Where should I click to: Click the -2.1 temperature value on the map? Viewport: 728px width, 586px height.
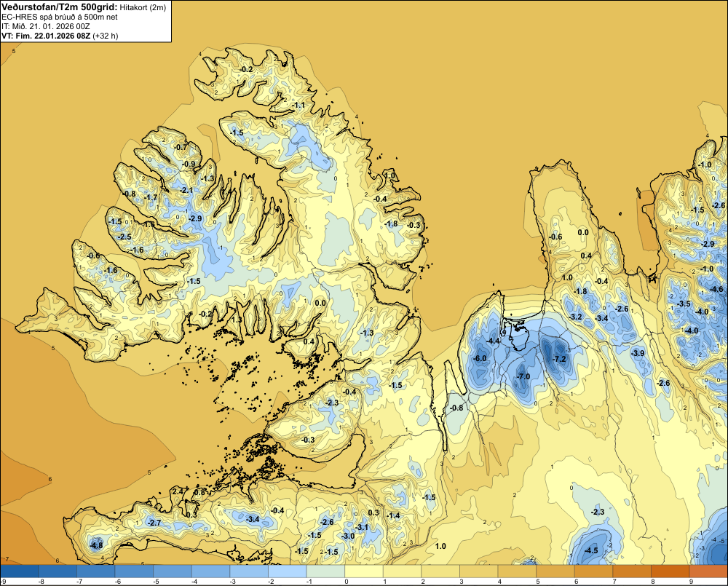(x=186, y=190)
